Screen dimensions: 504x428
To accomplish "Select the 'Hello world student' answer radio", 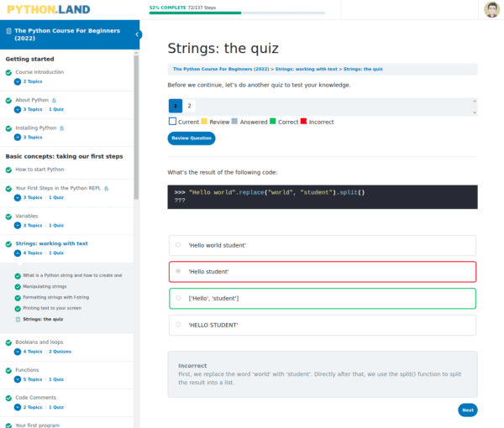I will tap(178, 245).
